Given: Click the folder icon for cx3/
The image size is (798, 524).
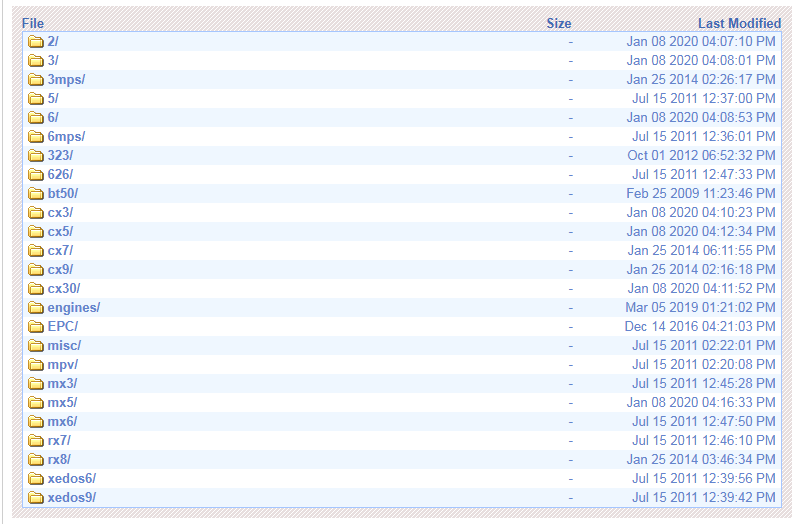Looking at the screenshot, I should [x=36, y=213].
